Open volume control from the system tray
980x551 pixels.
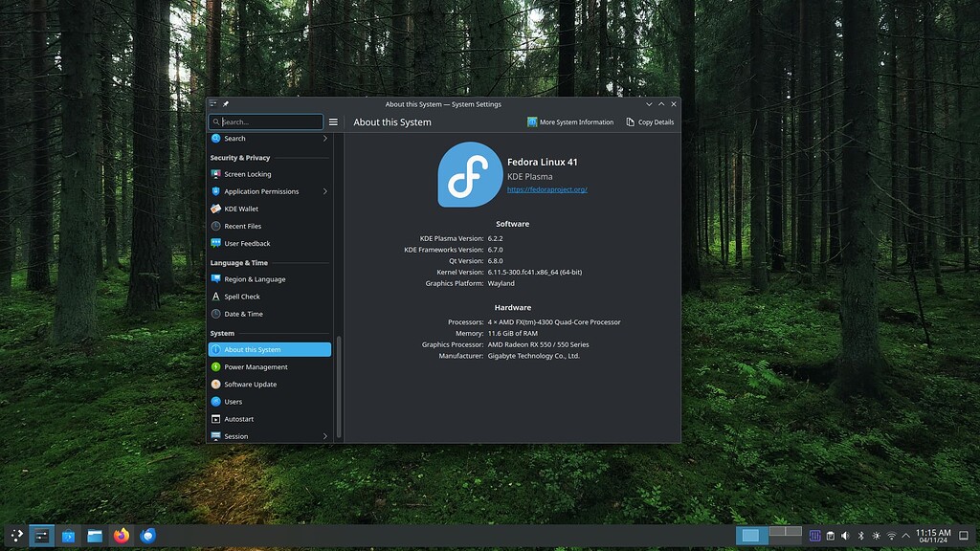(844, 536)
